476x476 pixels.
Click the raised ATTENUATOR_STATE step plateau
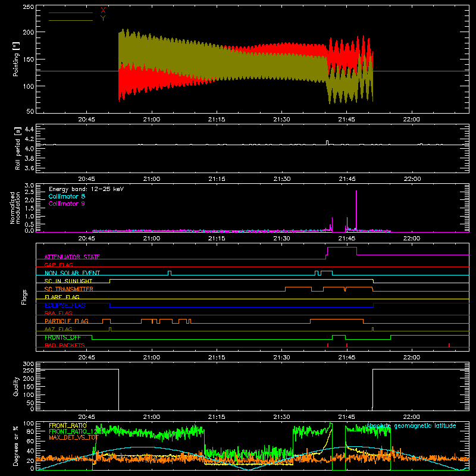coord(342,248)
